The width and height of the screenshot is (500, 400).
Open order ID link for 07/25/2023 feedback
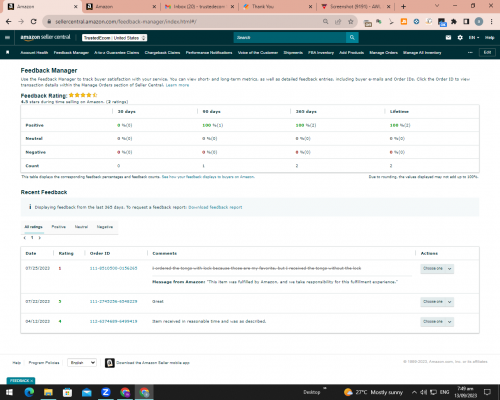pyautogui.click(x=113, y=268)
